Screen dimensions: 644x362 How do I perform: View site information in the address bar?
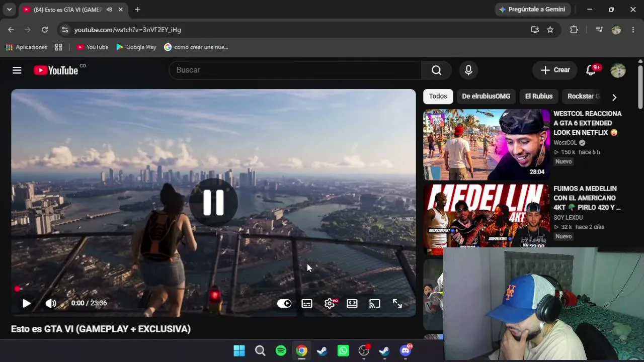tap(64, 30)
